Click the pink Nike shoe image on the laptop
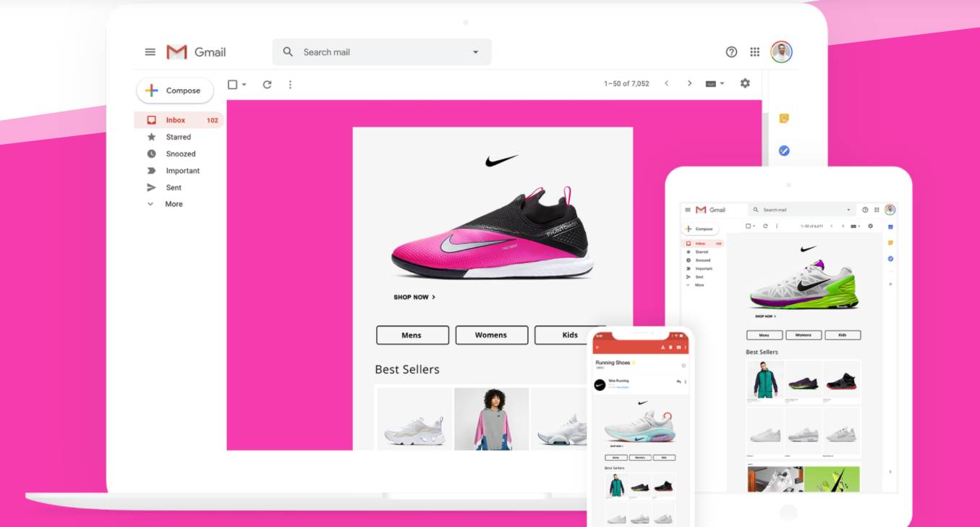This screenshot has height=527, width=980. 493,233
